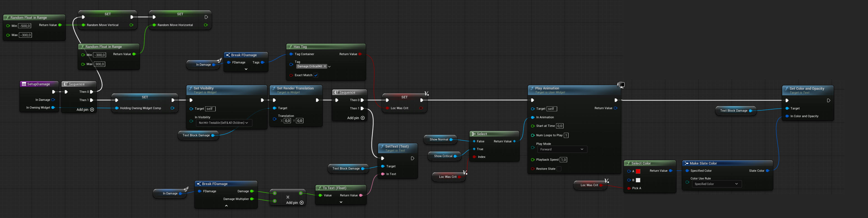The height and width of the screenshot is (218, 868).
Task: Click Set Color and Opacity exec output pin
Action: click(x=829, y=101)
